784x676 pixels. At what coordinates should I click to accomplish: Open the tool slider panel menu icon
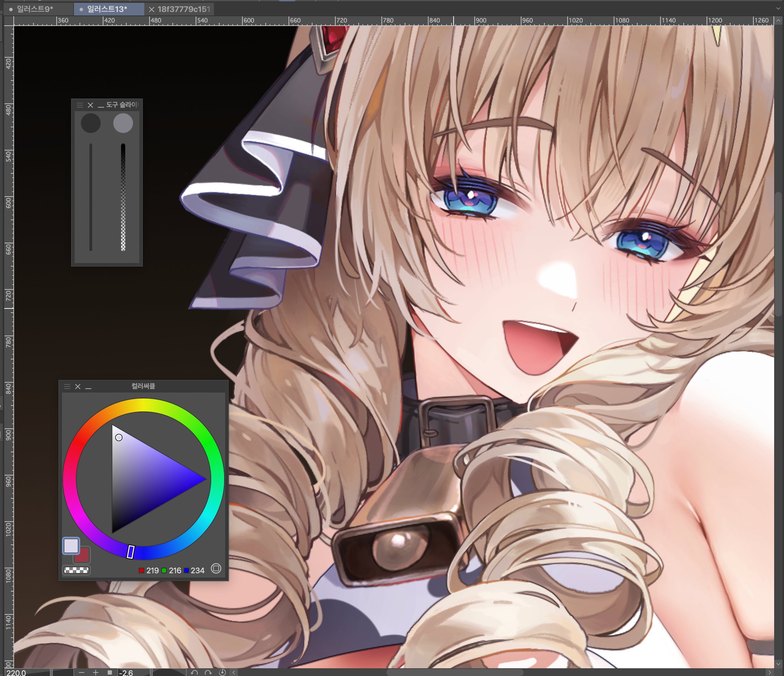click(80, 105)
